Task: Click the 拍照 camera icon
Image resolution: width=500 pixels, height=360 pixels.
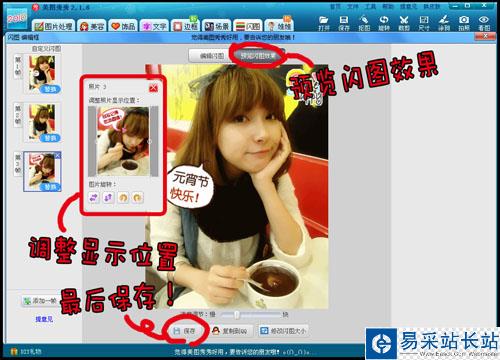Action: (464, 23)
